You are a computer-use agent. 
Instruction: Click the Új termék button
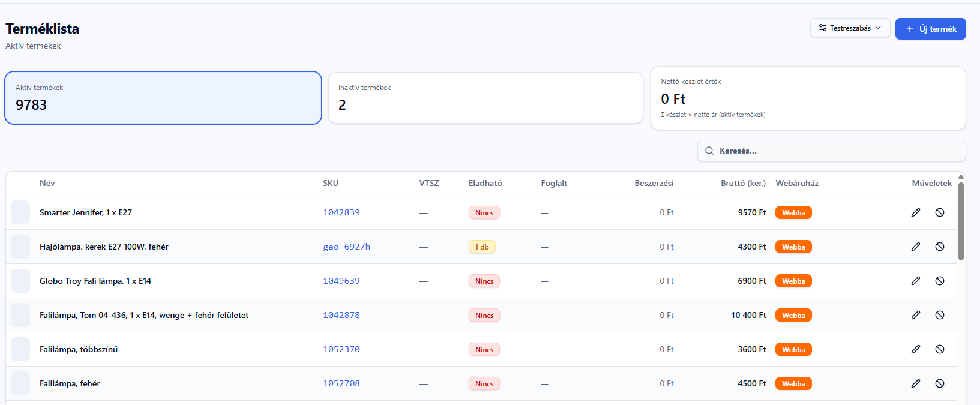930,29
